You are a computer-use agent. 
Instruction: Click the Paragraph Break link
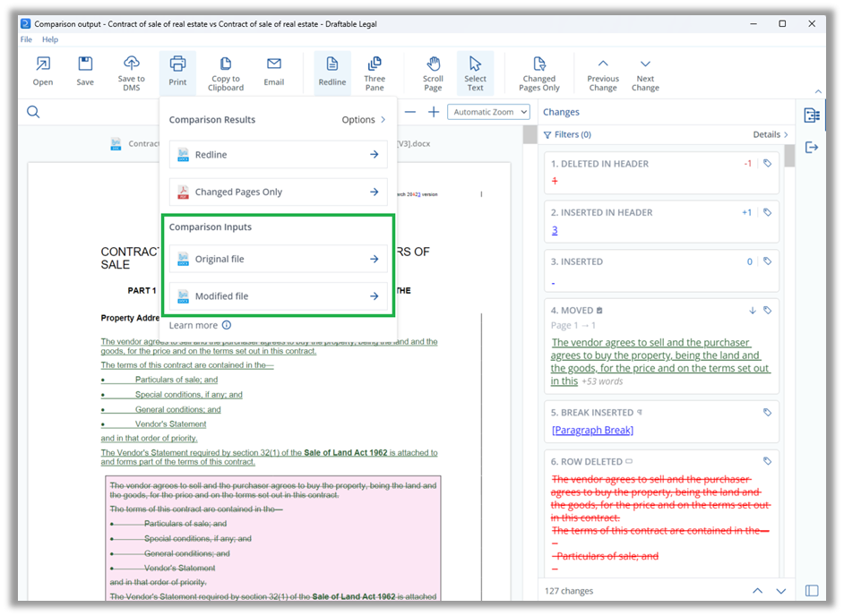coord(592,431)
